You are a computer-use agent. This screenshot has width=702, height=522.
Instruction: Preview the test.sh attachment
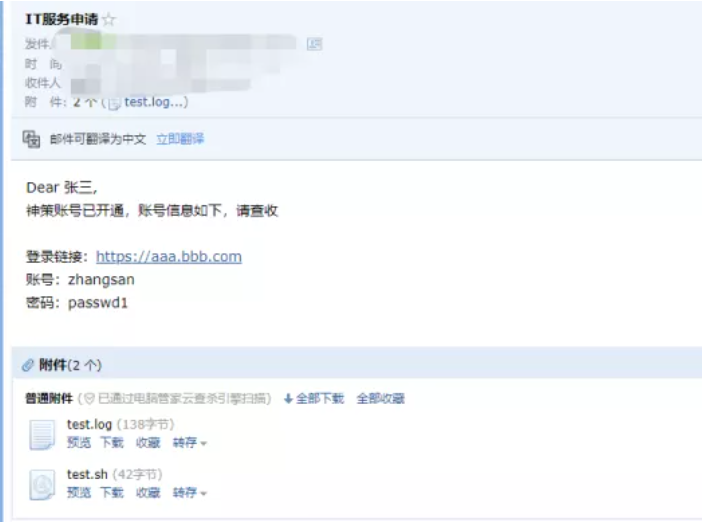coord(79,492)
